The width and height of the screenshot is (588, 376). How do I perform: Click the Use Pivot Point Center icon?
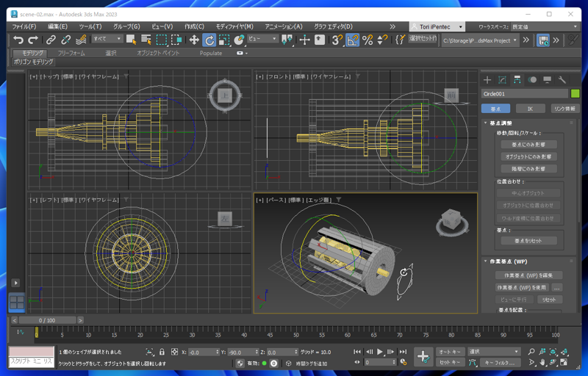pyautogui.click(x=287, y=40)
